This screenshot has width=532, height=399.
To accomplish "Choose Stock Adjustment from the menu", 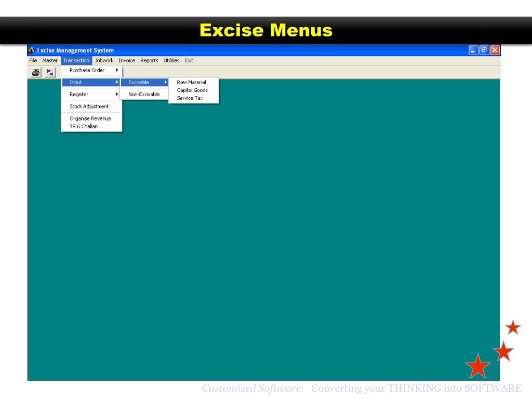I will pos(91,106).
